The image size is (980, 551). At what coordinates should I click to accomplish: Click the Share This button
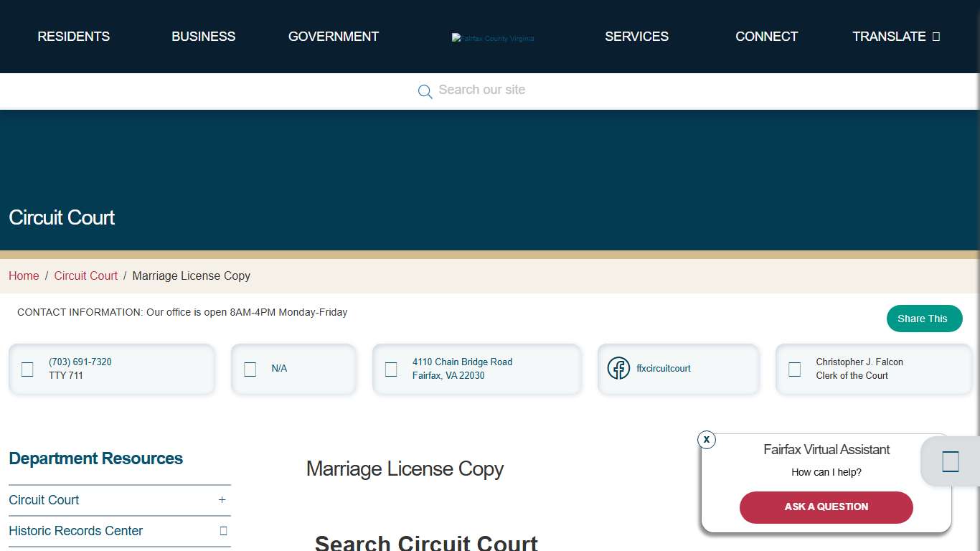coord(924,318)
